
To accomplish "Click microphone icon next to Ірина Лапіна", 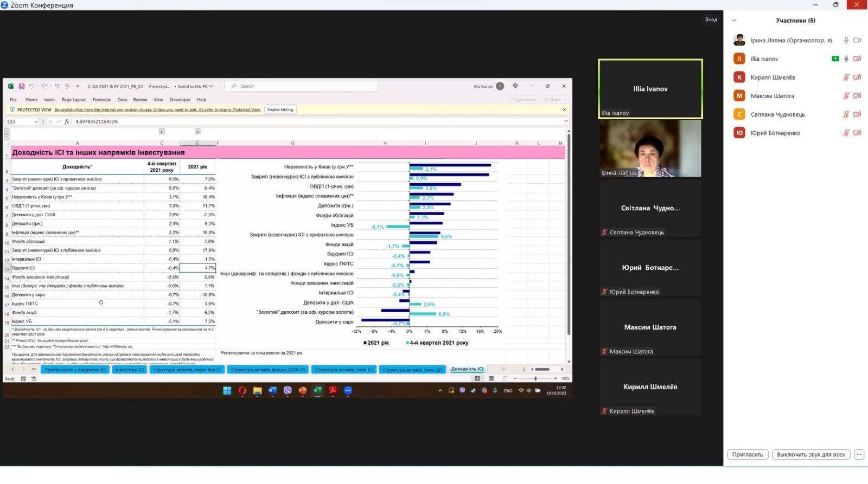I will coord(846,40).
